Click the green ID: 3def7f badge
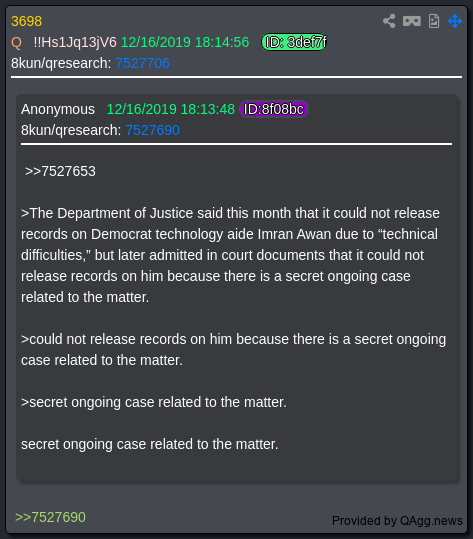The height and width of the screenshot is (539, 473). coord(294,42)
